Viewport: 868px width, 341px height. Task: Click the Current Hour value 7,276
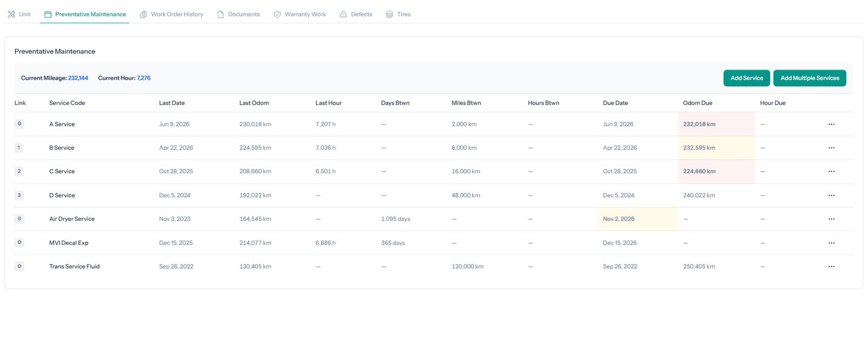(144, 78)
